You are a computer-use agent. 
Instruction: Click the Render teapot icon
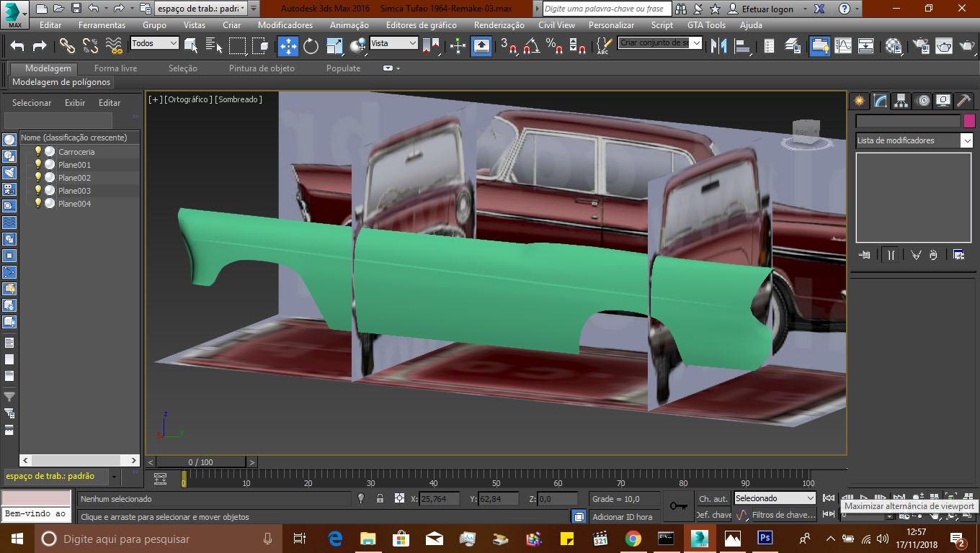point(966,46)
